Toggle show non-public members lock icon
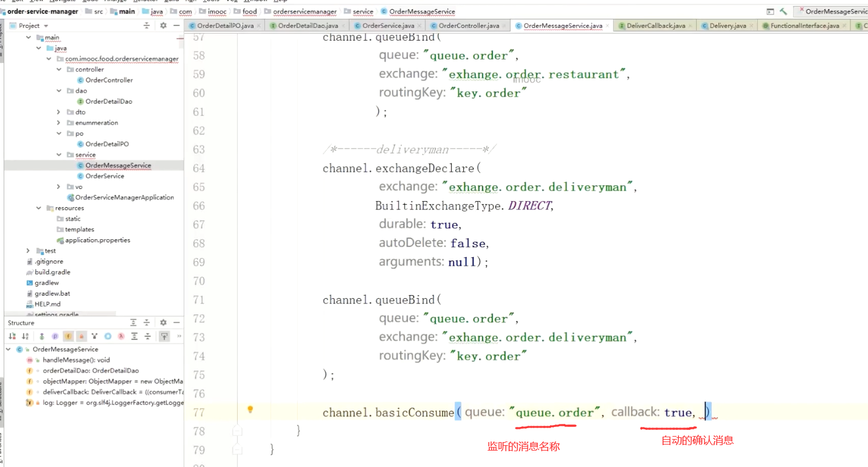 pyautogui.click(x=81, y=336)
